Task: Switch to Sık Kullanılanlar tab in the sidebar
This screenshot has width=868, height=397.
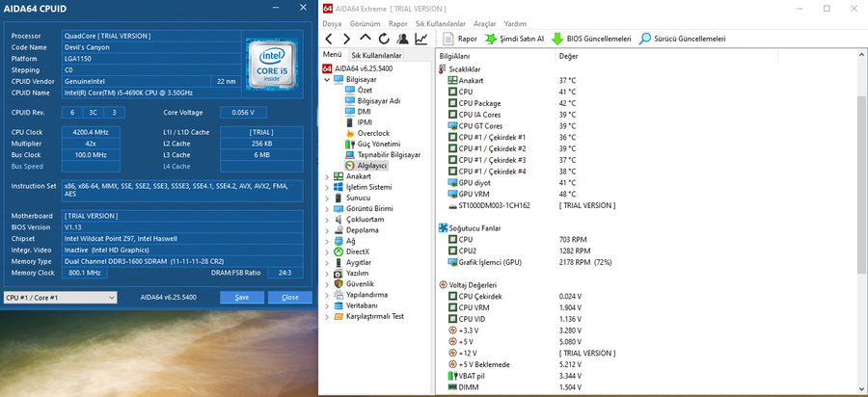Action: [x=376, y=55]
